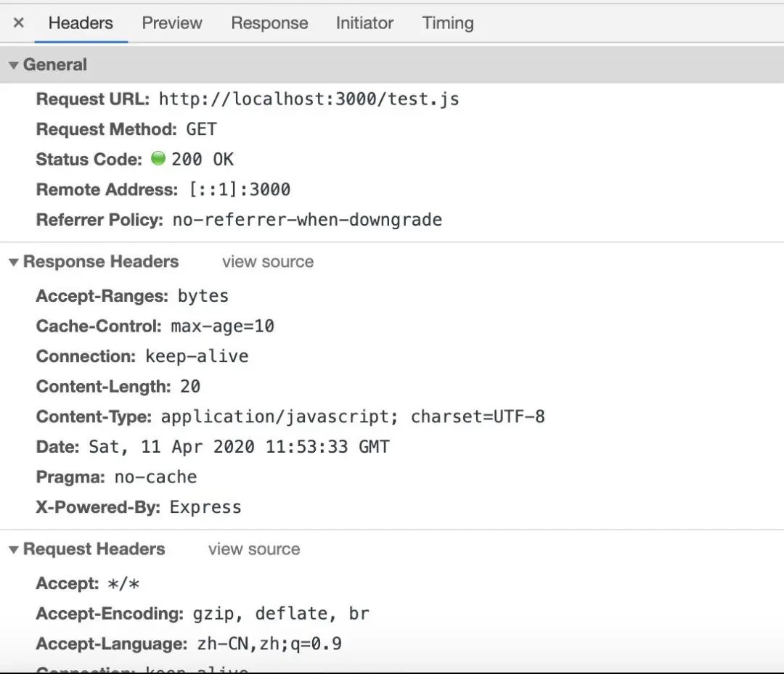Switch to the Headers tab

(81, 23)
